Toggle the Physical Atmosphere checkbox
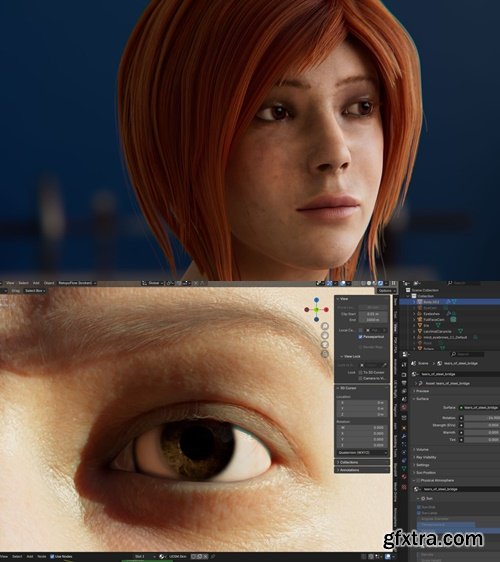This screenshot has width=500, height=562. click(418, 480)
